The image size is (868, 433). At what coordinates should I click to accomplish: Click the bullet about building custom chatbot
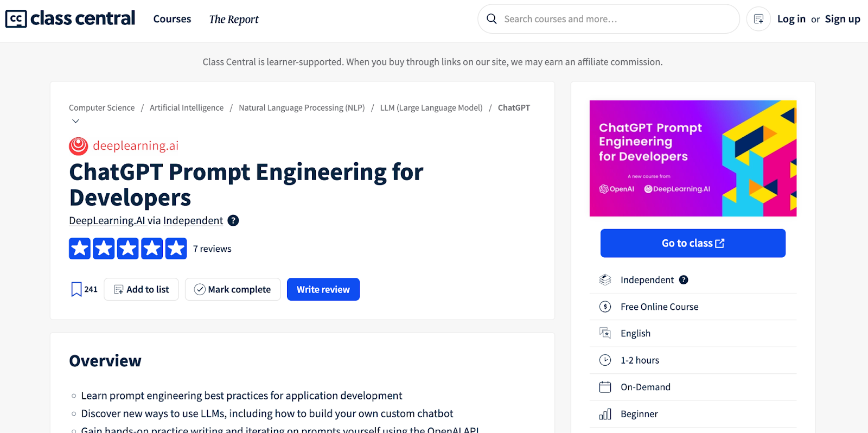coord(267,413)
